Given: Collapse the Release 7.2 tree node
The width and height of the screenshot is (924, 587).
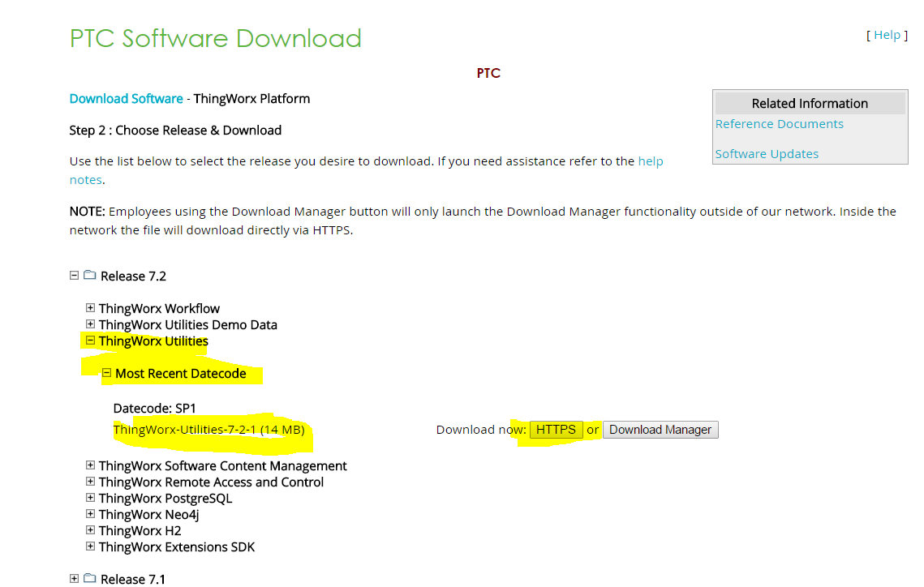Looking at the screenshot, I should point(74,276).
